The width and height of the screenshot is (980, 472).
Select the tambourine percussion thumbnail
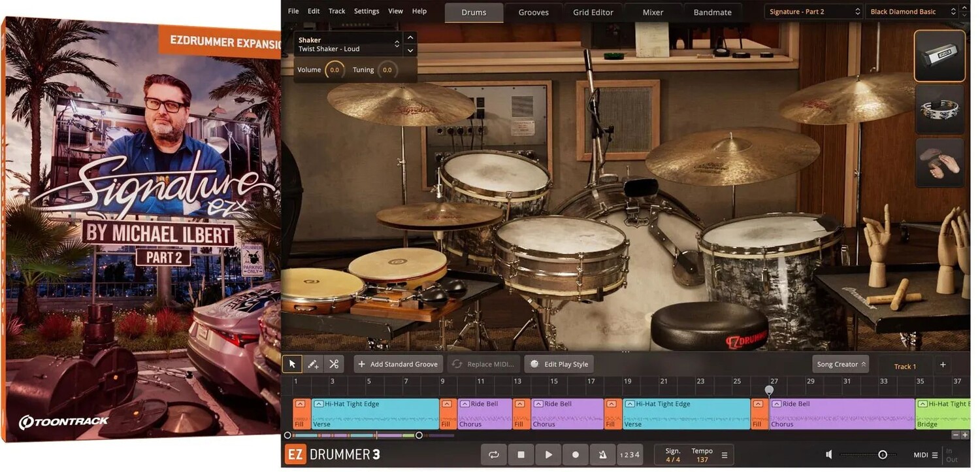[939, 109]
